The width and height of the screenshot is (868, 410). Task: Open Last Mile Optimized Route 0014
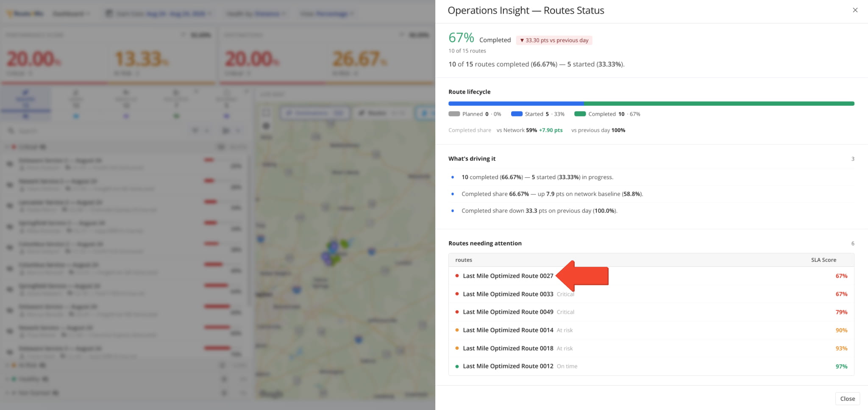click(508, 330)
